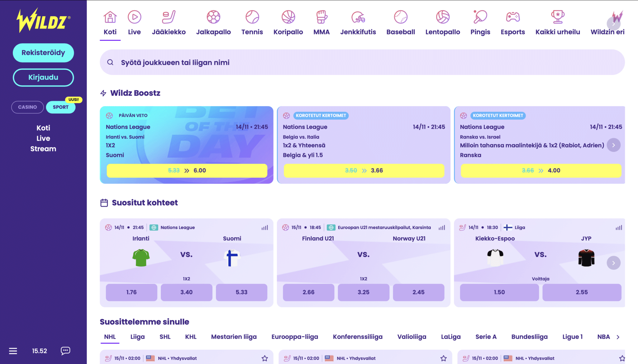Image resolution: width=638 pixels, height=364 pixels.
Task: Open the Pingis paddle icon
Action: pyautogui.click(x=480, y=17)
